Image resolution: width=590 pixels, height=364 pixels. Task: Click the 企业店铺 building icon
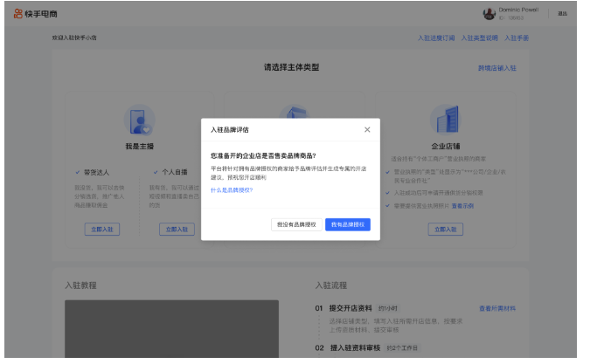click(x=445, y=120)
